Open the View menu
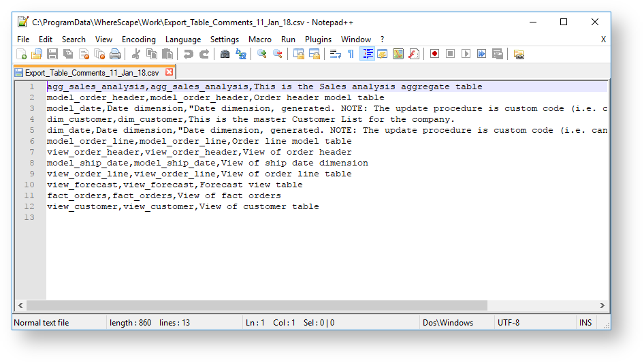 click(x=104, y=40)
